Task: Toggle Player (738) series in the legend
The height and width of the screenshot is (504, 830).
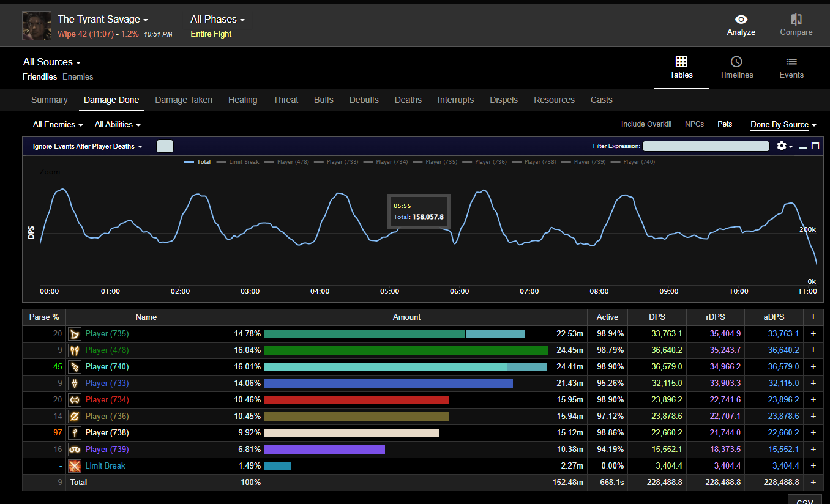Action: (534, 162)
